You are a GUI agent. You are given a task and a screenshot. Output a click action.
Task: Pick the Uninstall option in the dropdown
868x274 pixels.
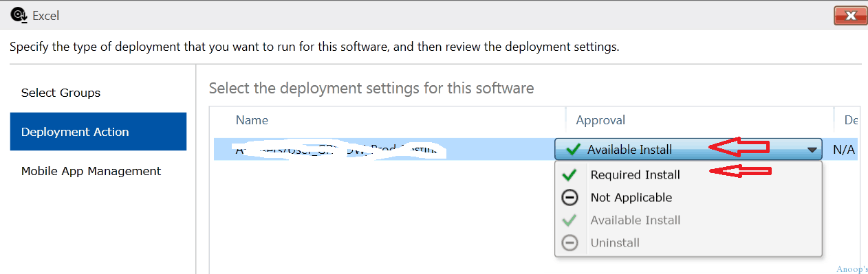pyautogui.click(x=615, y=243)
